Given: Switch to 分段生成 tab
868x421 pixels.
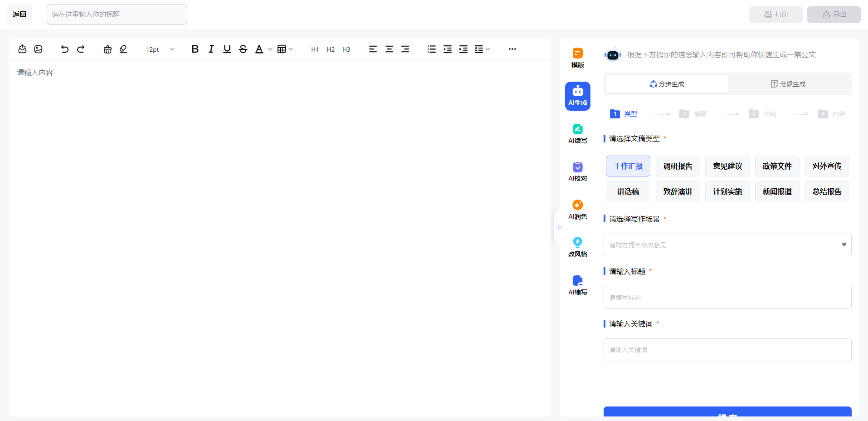Looking at the screenshot, I should click(789, 84).
